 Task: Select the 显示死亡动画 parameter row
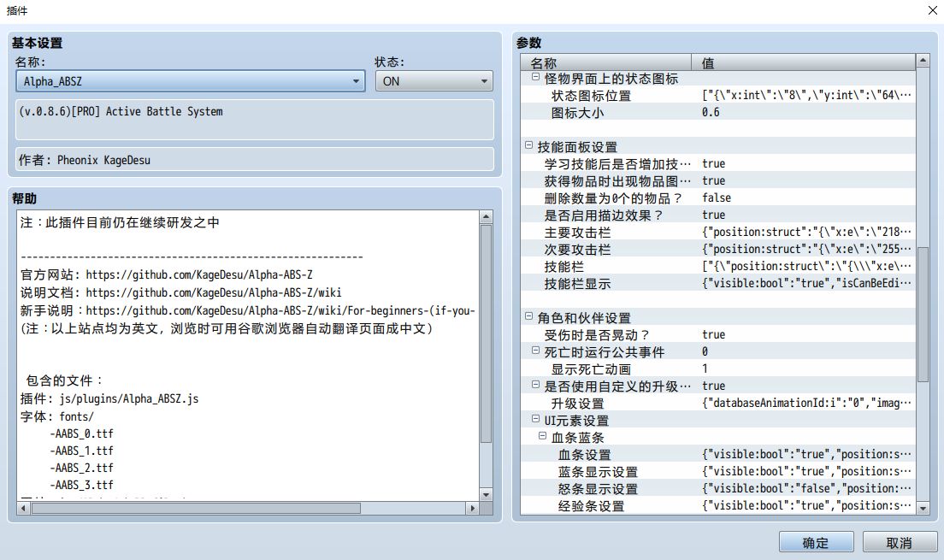[718, 369]
